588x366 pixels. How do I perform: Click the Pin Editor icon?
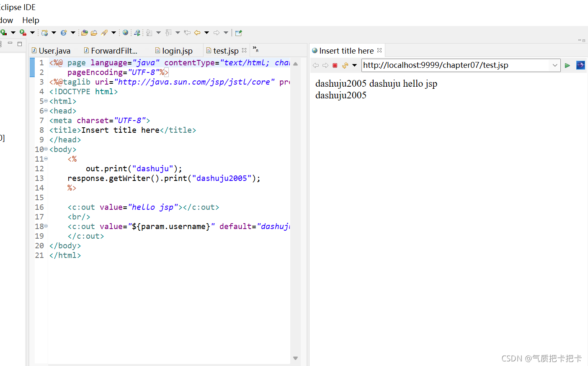coord(239,33)
